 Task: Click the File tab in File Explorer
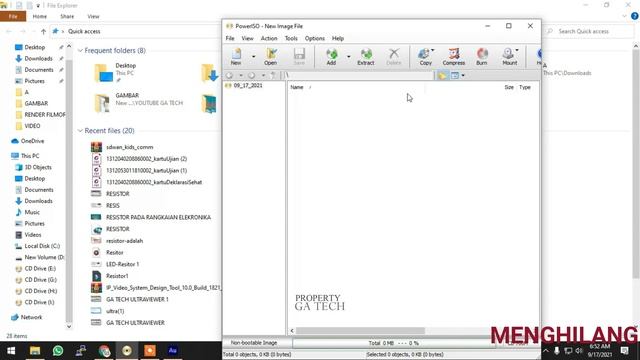(x=13, y=16)
